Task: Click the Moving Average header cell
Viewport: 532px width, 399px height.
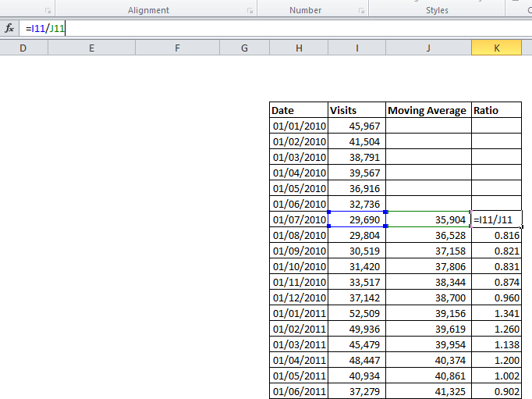Action: click(x=428, y=110)
